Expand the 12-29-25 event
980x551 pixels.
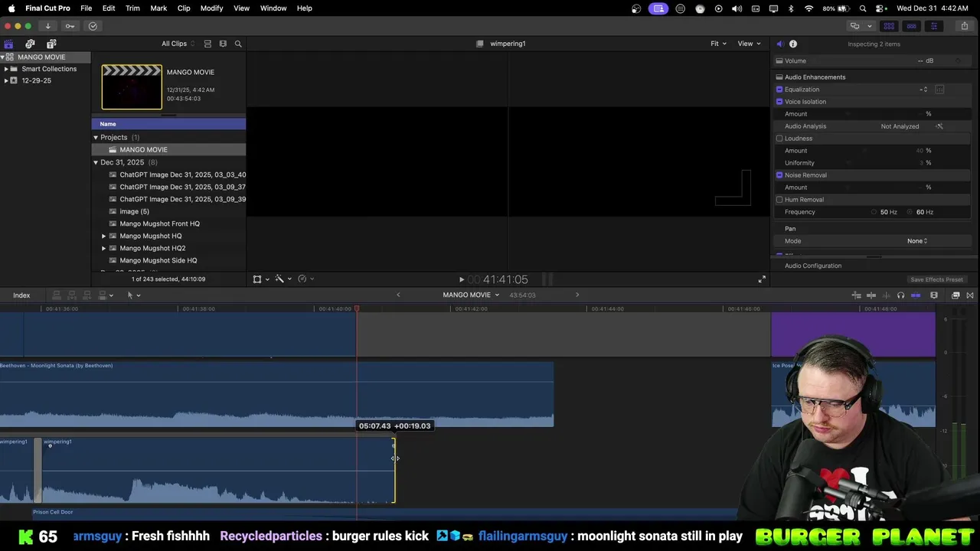click(x=6, y=80)
